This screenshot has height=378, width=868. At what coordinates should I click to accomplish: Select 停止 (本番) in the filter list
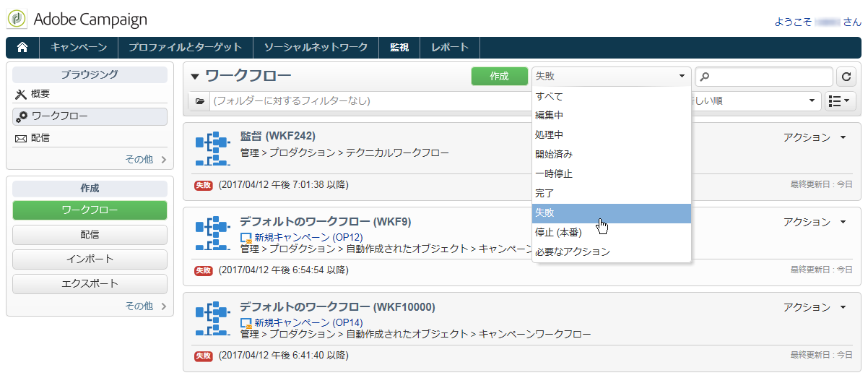click(612, 233)
